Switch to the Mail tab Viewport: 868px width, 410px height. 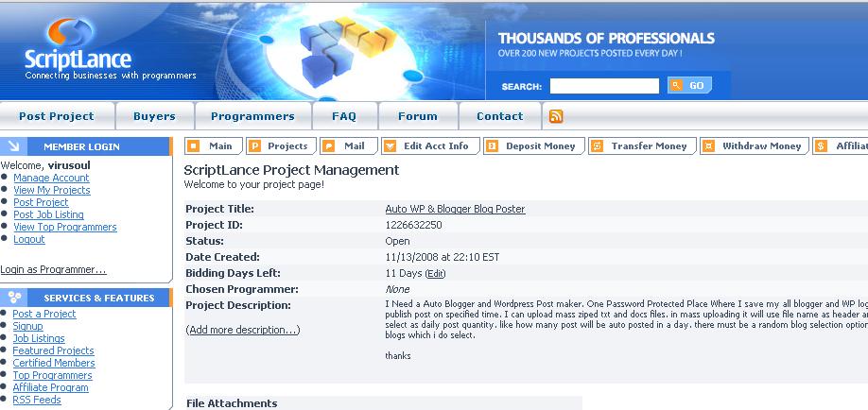pos(349,146)
